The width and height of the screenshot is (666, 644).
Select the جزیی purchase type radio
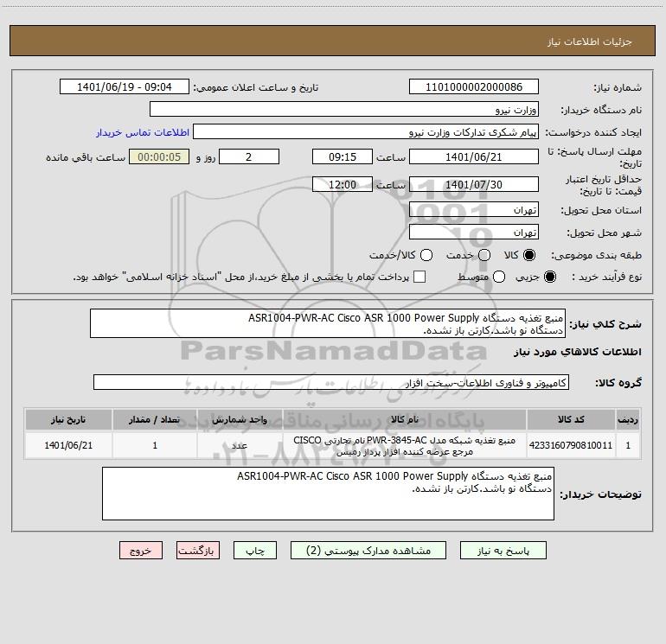click(x=550, y=277)
